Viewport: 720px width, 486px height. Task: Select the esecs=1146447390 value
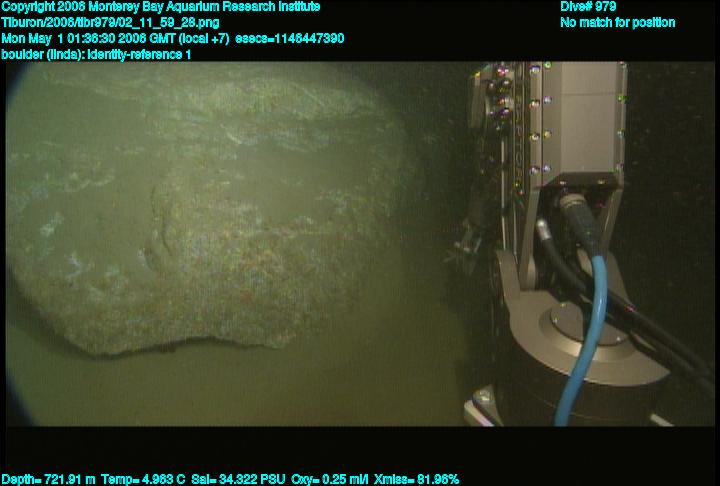(289, 38)
